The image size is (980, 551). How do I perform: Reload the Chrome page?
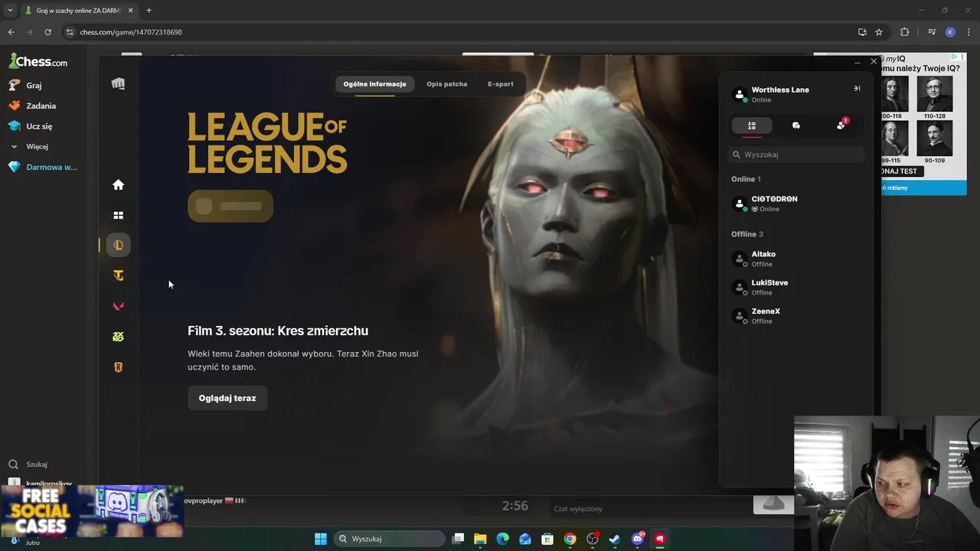click(x=47, y=32)
